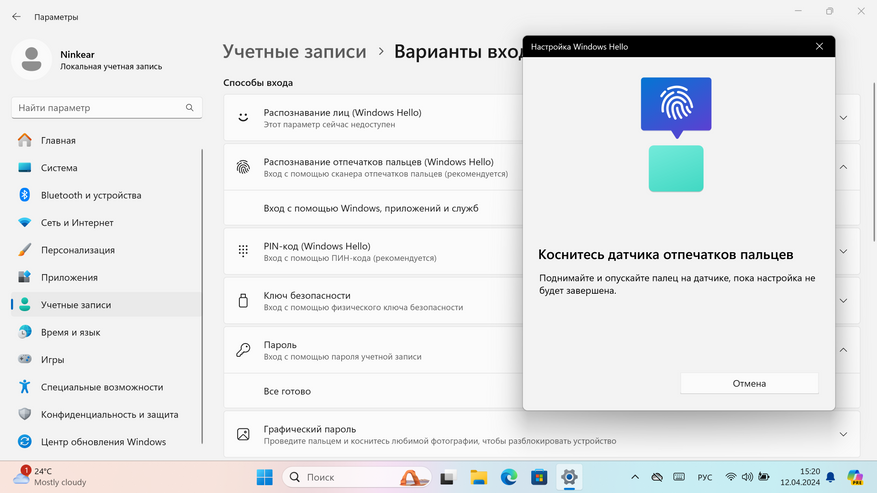Click the house icon beside Главная
Image resolution: width=877 pixels, height=493 pixels.
25,140
